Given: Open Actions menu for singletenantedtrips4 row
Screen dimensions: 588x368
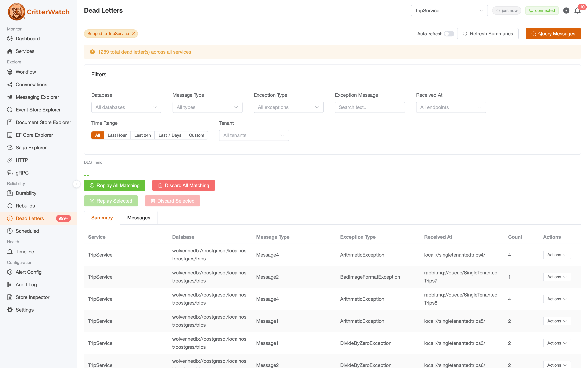Looking at the screenshot, I should click(x=557, y=255).
